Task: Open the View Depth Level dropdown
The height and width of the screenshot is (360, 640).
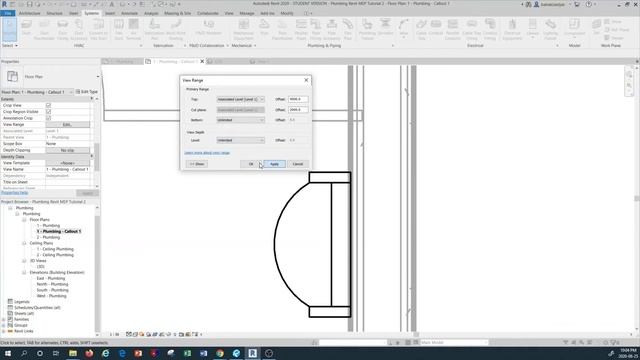Action: click(240, 140)
